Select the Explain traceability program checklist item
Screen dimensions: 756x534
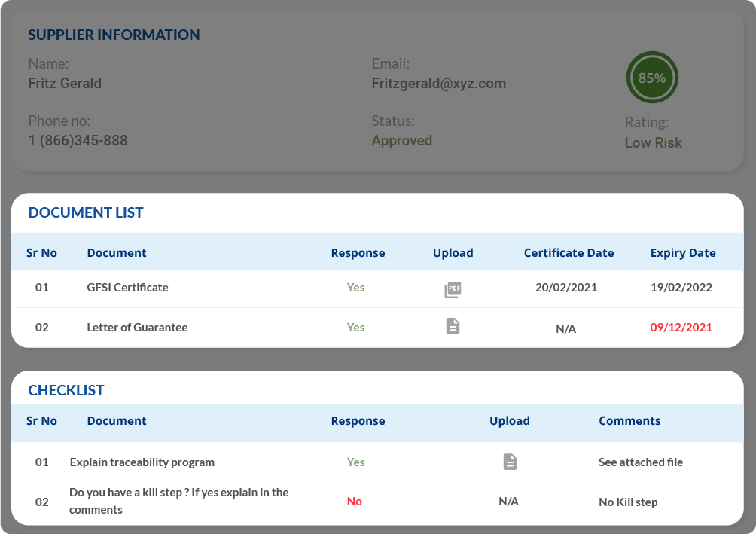[142, 462]
